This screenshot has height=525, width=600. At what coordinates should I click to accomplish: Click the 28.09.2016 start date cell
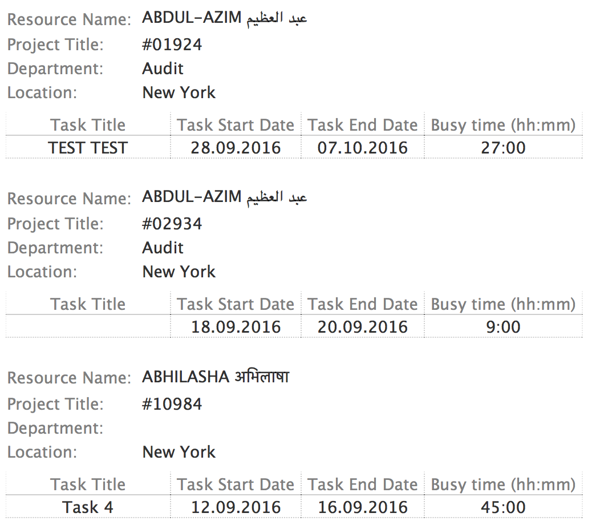[x=236, y=147]
